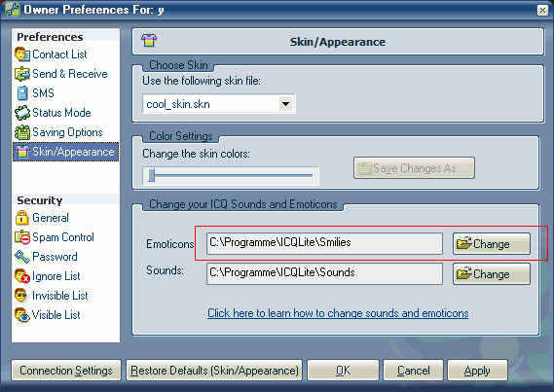Click the Skin/Appearance header title text
This screenshot has width=554, height=392.
coord(338,42)
